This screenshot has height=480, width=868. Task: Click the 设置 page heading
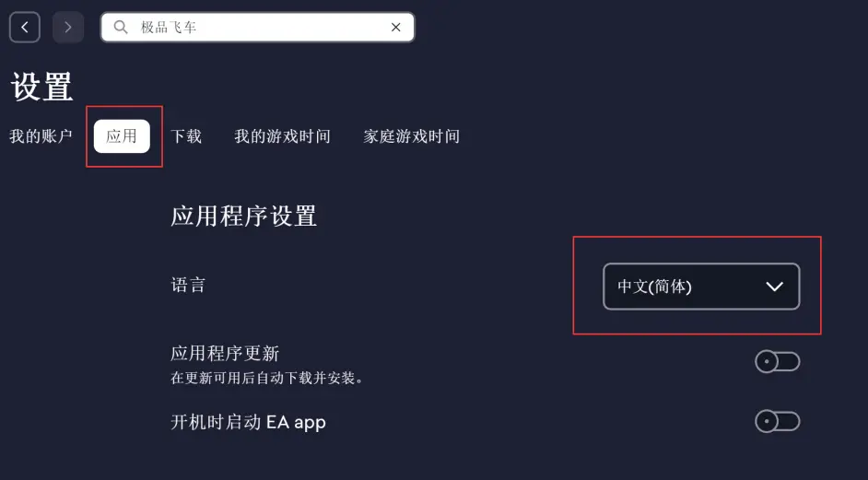[x=41, y=87]
